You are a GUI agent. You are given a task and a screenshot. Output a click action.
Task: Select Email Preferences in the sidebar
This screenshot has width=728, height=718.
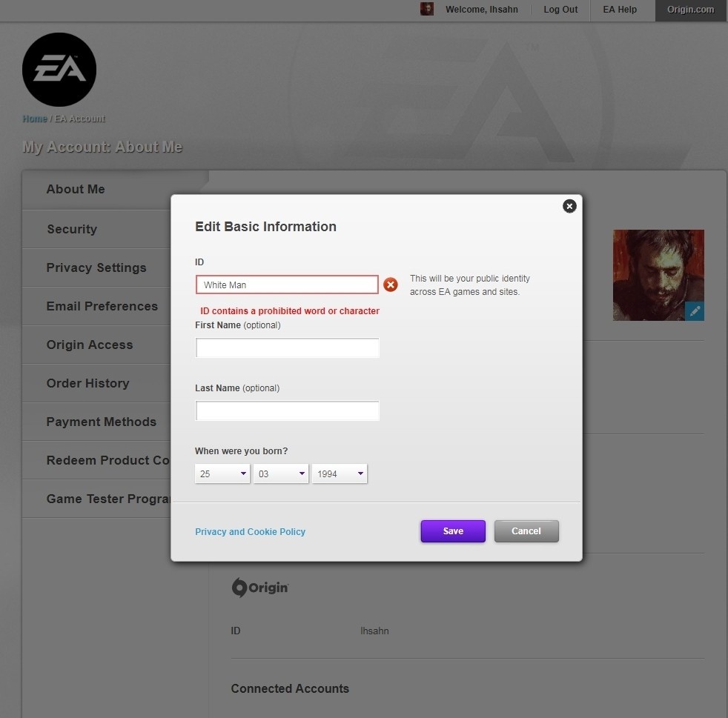click(x=102, y=306)
